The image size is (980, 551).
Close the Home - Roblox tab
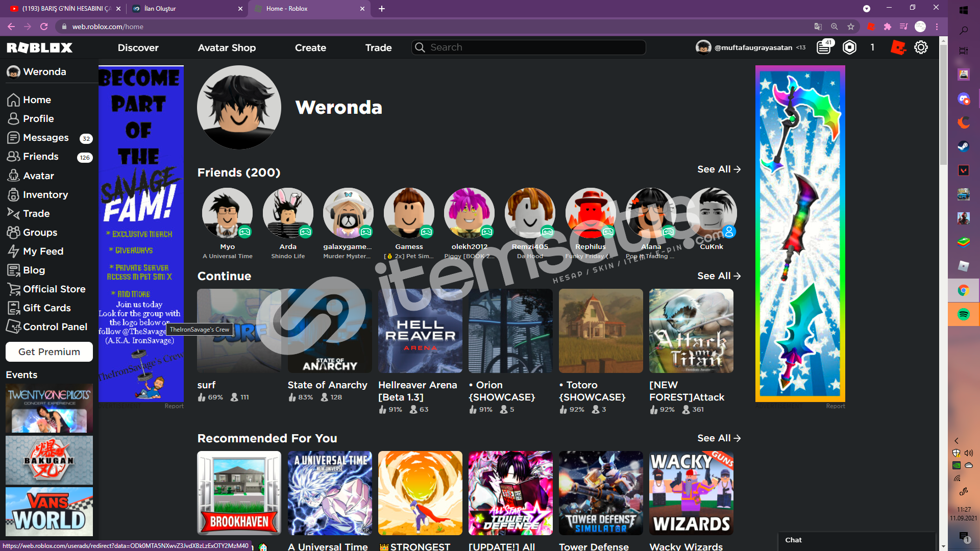[x=362, y=9]
